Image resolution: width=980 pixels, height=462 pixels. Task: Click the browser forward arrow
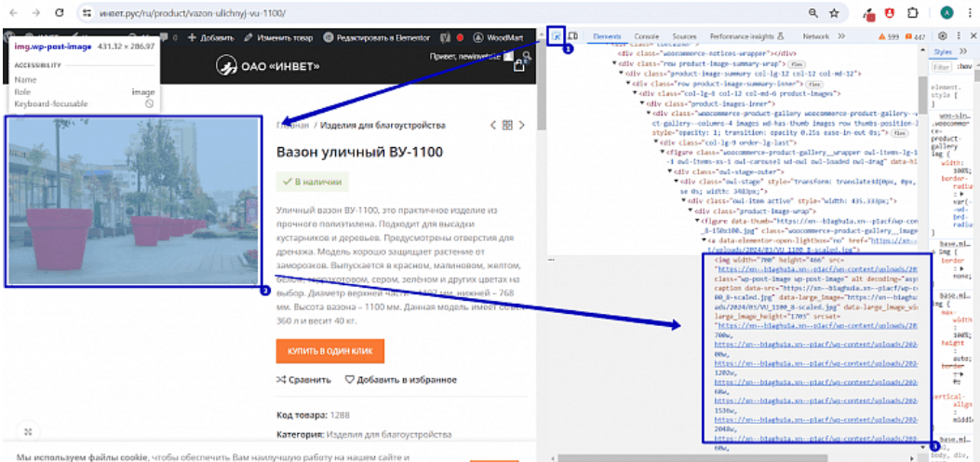37,12
